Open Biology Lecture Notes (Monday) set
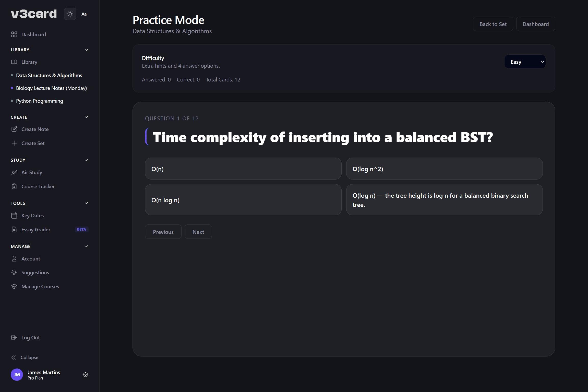 point(51,88)
